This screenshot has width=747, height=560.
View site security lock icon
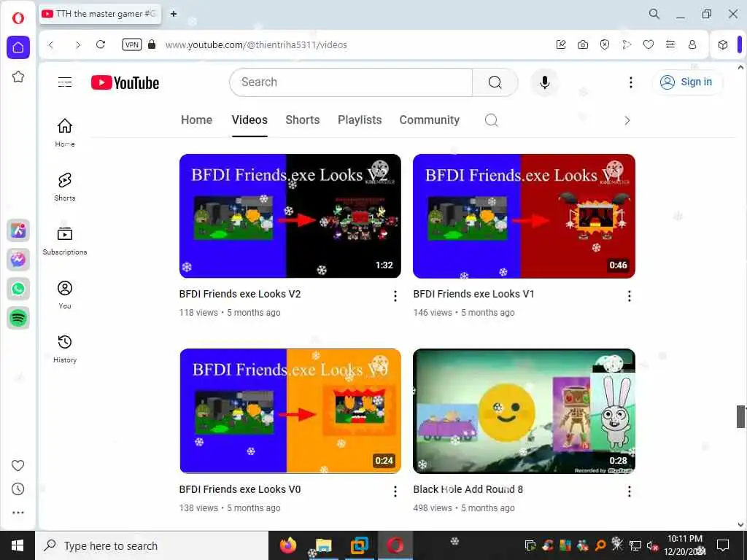tap(152, 44)
